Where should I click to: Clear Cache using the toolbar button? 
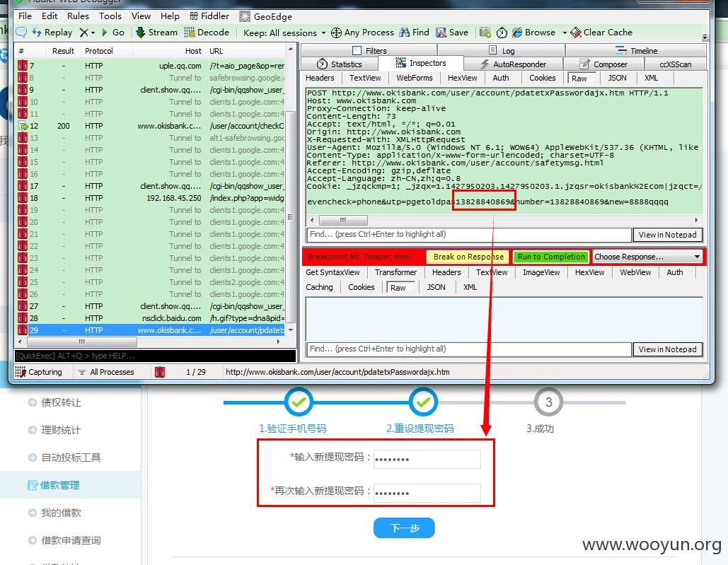601,33
